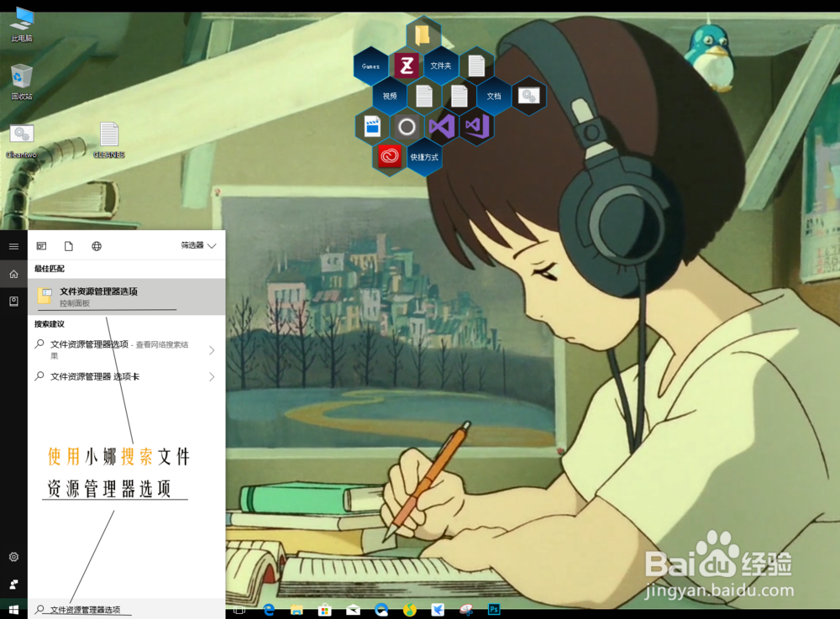Open best match 文件资源管理器选项 control panel
840x619 pixels.
[x=127, y=296]
